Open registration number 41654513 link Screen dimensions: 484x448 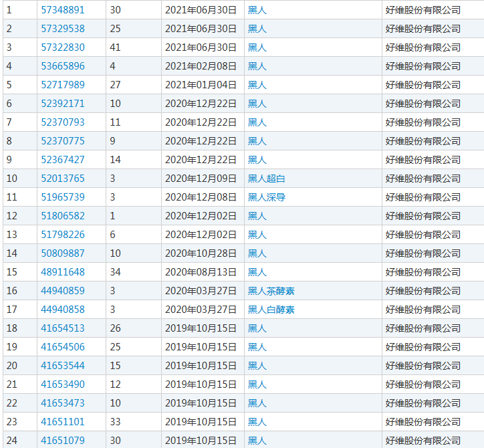click(63, 328)
